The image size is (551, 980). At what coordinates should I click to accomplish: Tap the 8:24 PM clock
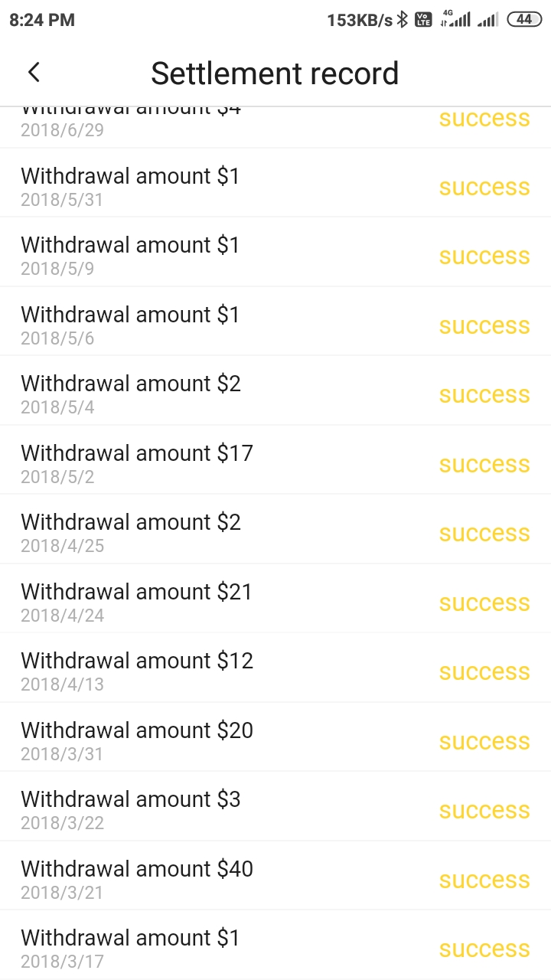[42, 20]
